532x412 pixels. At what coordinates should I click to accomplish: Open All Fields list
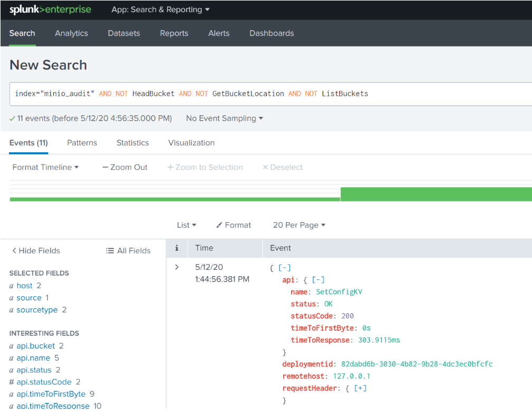click(128, 251)
